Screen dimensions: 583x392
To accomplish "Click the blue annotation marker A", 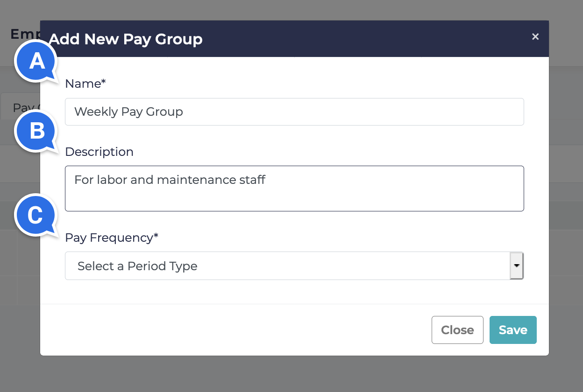I will tap(36, 62).
